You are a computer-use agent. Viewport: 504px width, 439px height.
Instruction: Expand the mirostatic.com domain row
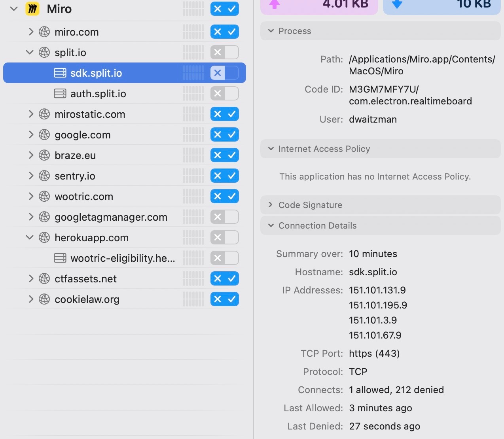pyautogui.click(x=31, y=114)
